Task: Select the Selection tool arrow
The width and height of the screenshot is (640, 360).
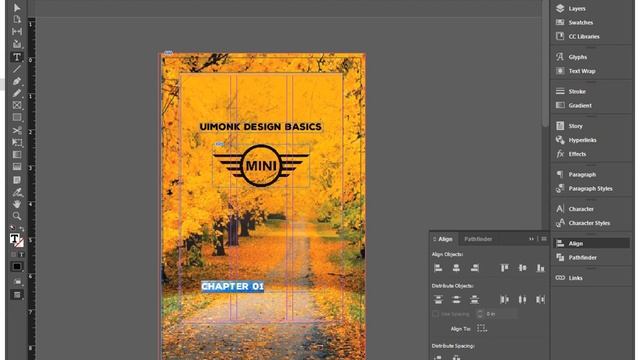Action: pyautogui.click(x=17, y=8)
